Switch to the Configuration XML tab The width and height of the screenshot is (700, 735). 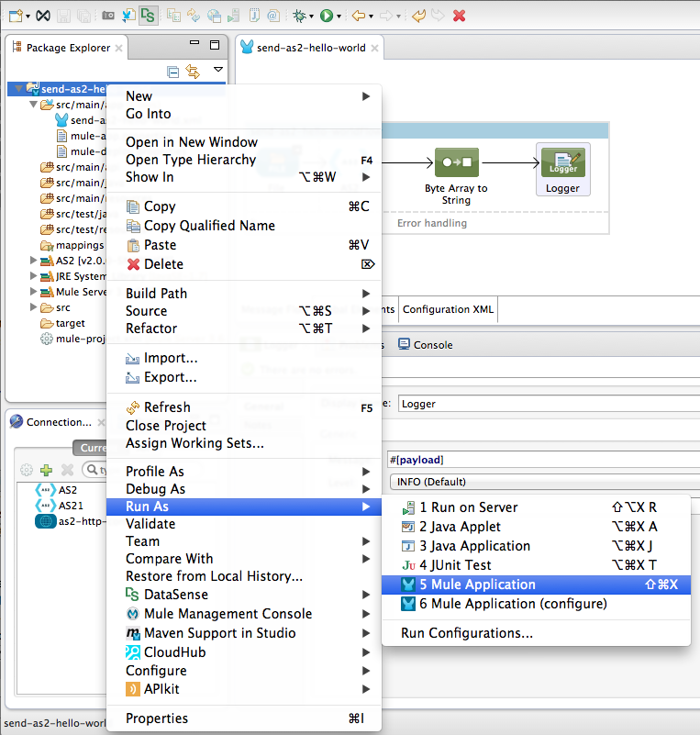(x=449, y=309)
